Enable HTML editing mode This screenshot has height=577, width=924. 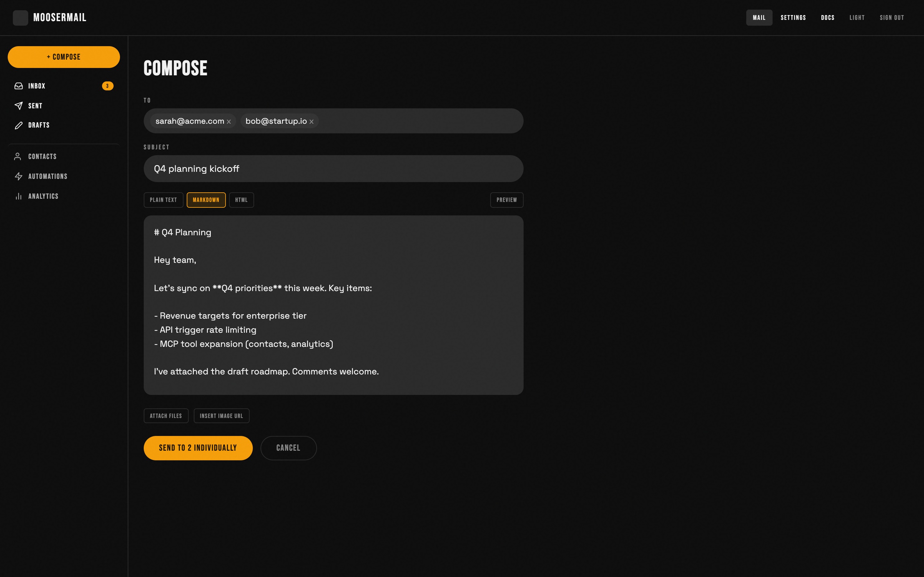point(241,200)
